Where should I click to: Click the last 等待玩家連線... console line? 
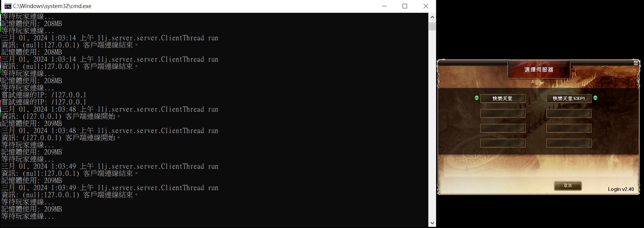28,216
